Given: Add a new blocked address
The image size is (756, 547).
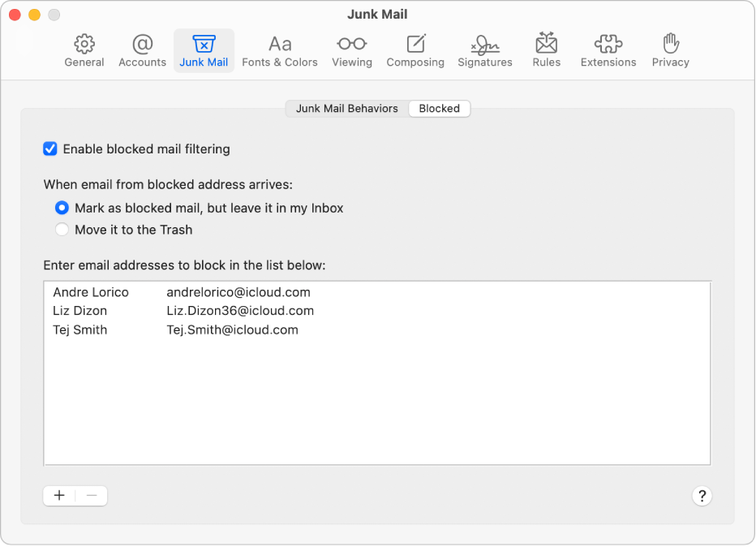Looking at the screenshot, I should tap(58, 495).
